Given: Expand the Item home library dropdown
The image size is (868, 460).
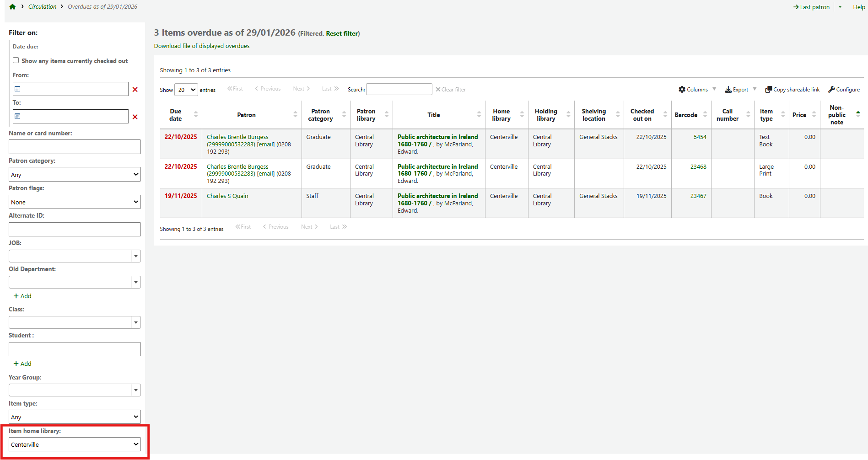Looking at the screenshot, I should pos(75,444).
